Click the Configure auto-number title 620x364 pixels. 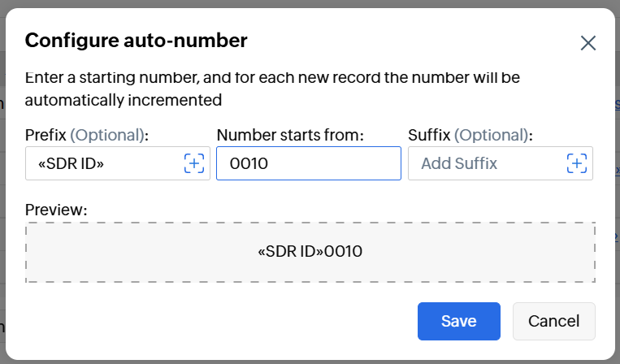pos(136,40)
